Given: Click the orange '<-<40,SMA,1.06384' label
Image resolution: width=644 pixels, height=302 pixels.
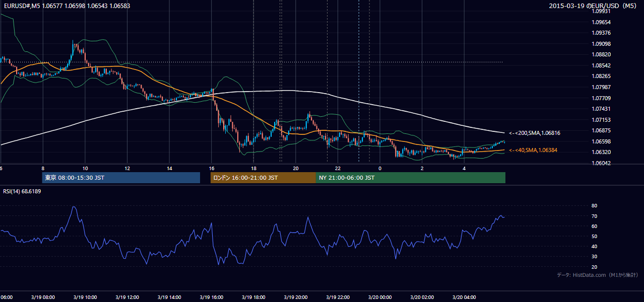Looking at the screenshot, I should (533, 150).
